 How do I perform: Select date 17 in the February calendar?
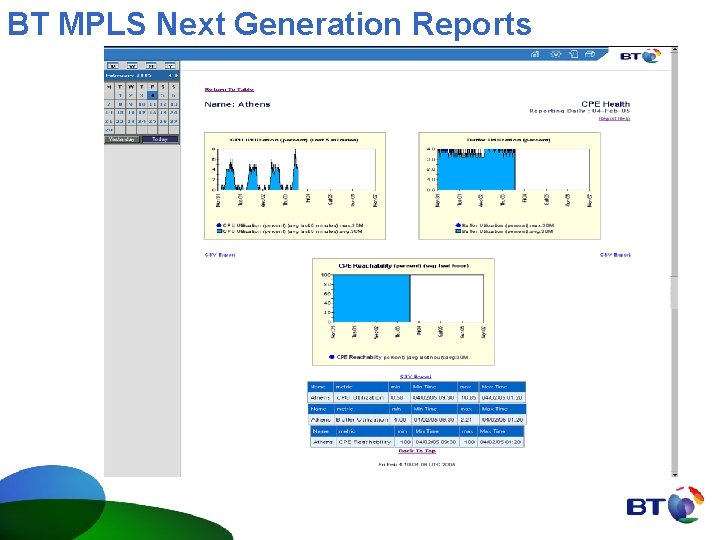click(142, 112)
